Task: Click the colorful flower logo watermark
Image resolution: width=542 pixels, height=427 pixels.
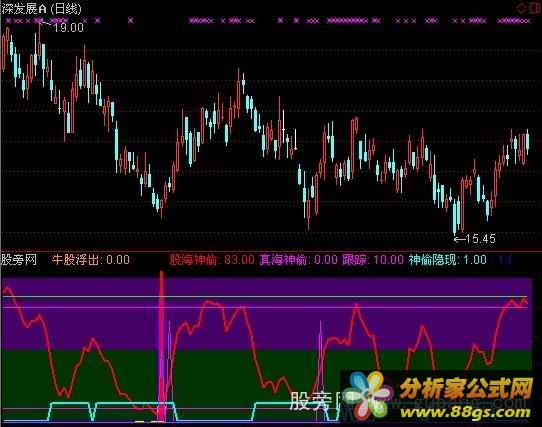Action: [x=371, y=395]
